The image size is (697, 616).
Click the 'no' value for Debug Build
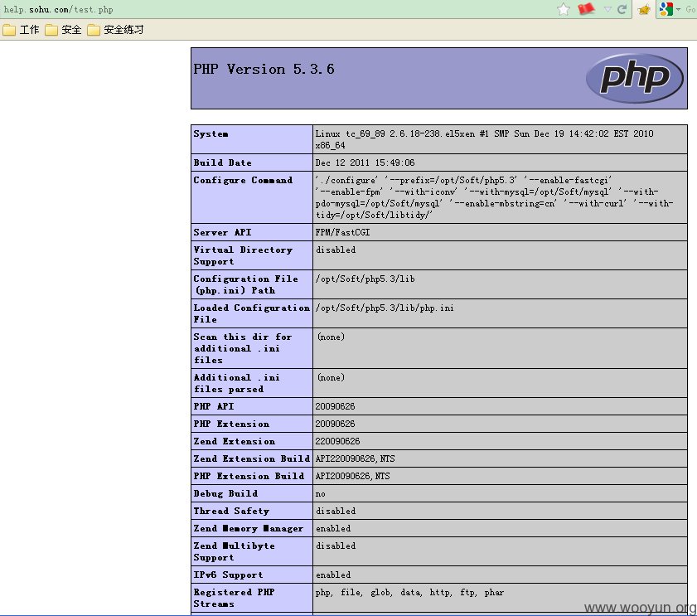coord(321,493)
